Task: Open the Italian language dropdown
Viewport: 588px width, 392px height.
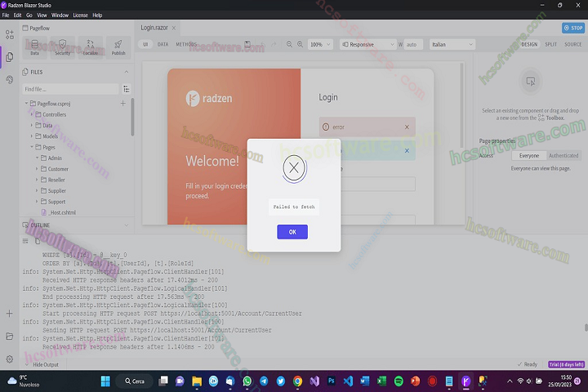Action: 452,44
